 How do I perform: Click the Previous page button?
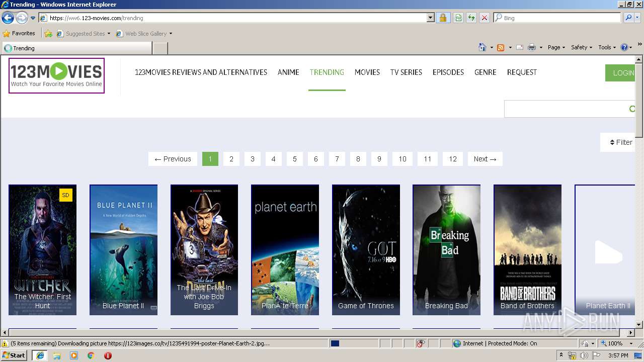click(173, 159)
